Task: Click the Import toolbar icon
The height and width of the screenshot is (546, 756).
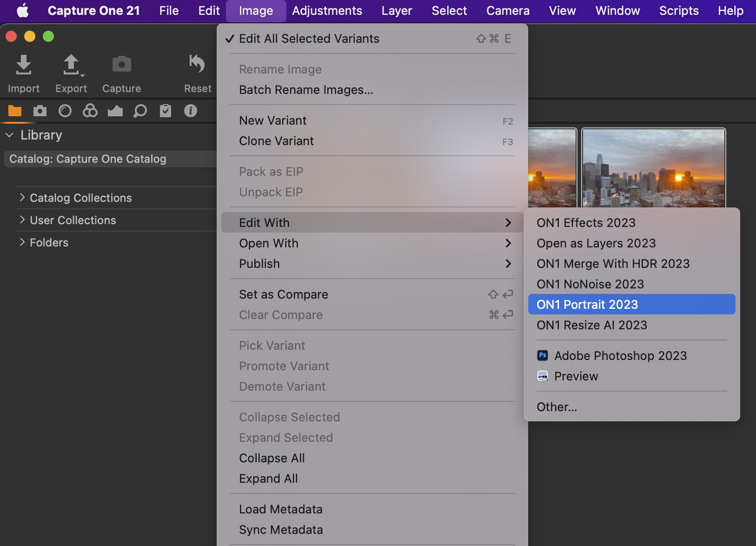Action: coord(23,65)
